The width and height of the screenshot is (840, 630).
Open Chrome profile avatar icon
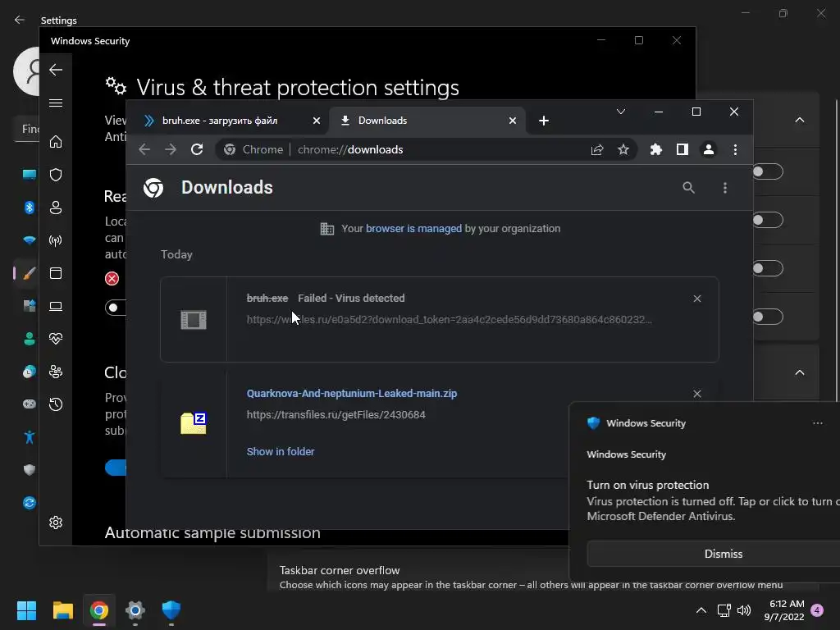[708, 149]
